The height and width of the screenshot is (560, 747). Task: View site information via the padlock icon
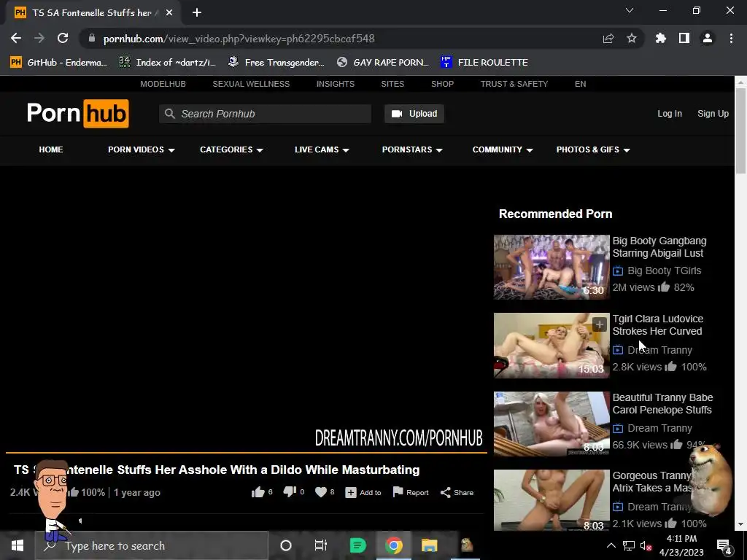pyautogui.click(x=92, y=38)
